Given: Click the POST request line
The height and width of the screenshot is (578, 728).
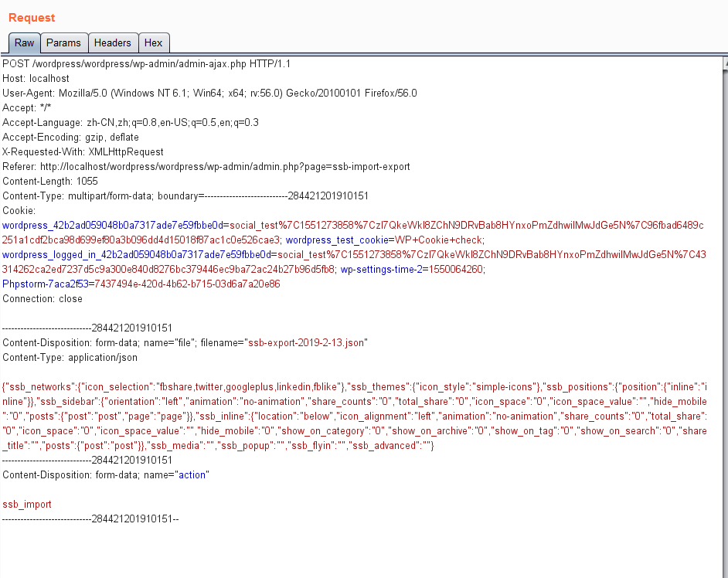Looking at the screenshot, I should [146, 63].
